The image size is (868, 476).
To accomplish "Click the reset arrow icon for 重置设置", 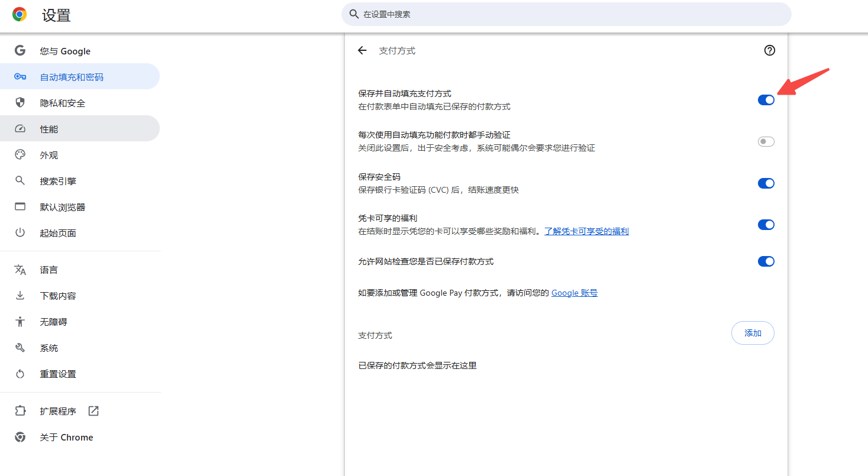I will (20, 374).
